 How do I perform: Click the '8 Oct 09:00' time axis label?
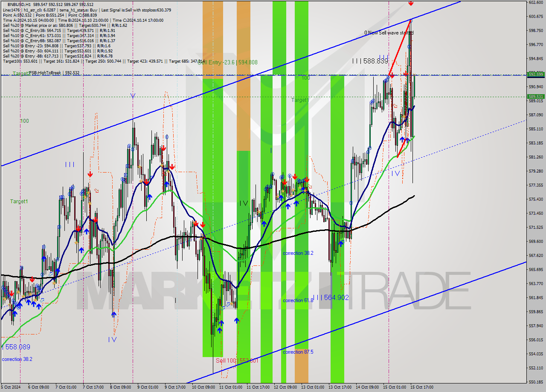pyautogui.click(x=120, y=387)
